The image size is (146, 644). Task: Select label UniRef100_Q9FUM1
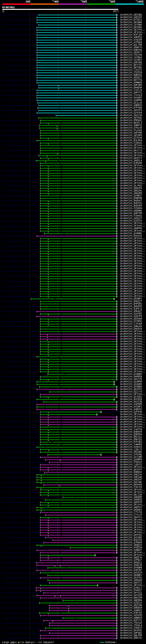click(x=131, y=63)
